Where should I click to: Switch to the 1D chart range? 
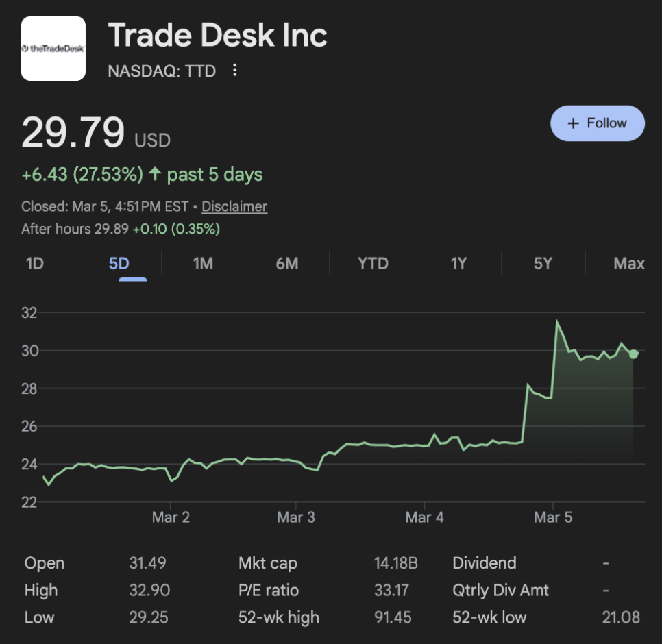coord(34,263)
